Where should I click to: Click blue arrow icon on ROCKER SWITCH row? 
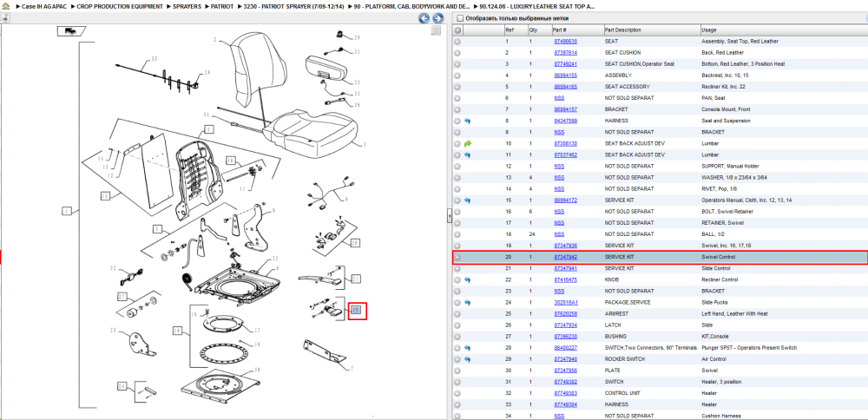coord(468,359)
